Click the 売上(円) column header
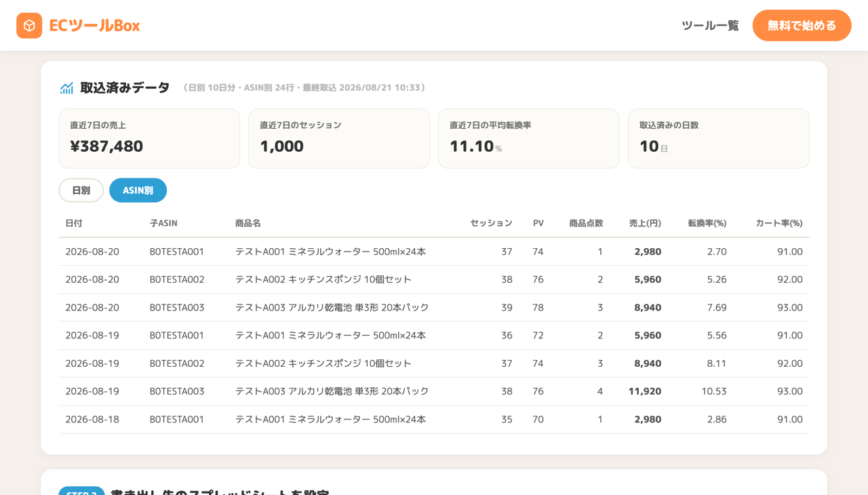 point(645,223)
